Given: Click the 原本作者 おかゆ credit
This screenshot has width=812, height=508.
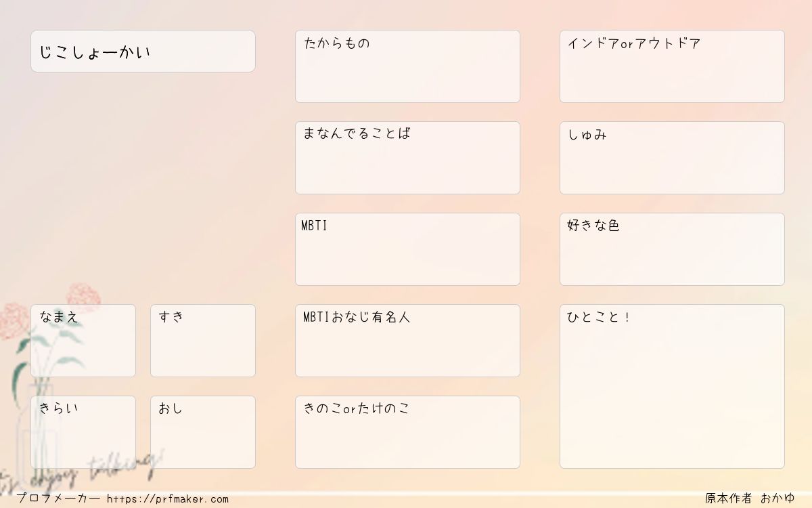Looking at the screenshot, I should coord(750,499).
